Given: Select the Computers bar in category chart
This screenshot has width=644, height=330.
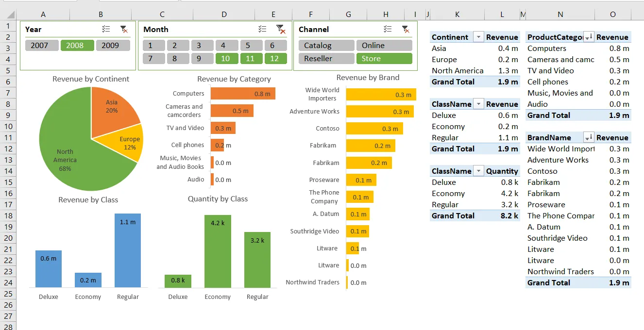Looking at the screenshot, I should coord(243,94).
